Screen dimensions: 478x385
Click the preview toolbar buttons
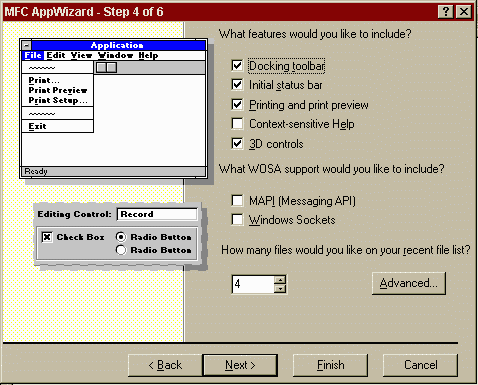pyautogui.click(x=106, y=68)
